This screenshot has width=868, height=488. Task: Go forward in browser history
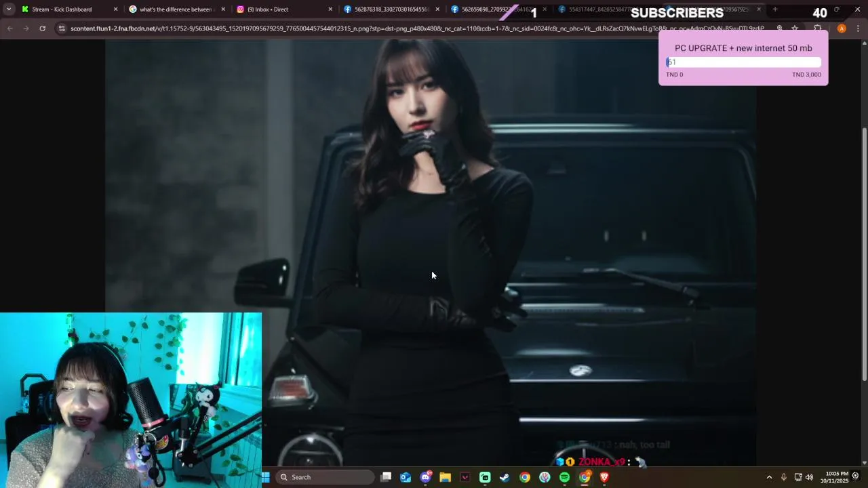click(26, 28)
